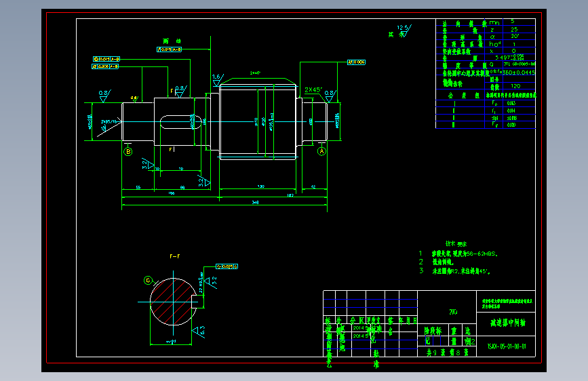Click the parallelism tolerance frame 0.006 on the right
The width and height of the screenshot is (588, 381).
point(356,62)
